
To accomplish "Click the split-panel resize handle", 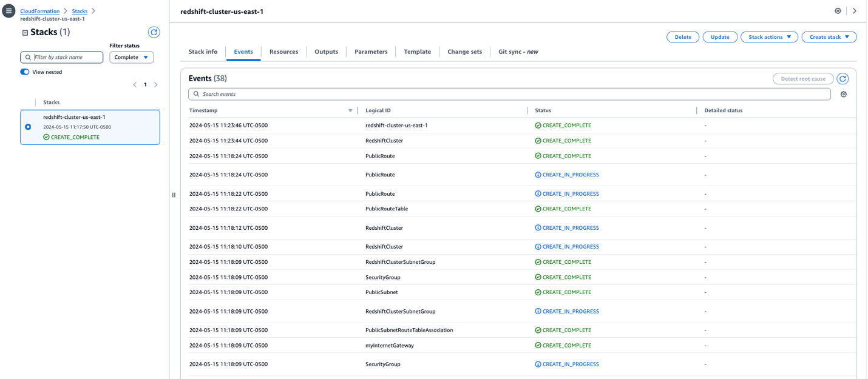I will click(174, 195).
